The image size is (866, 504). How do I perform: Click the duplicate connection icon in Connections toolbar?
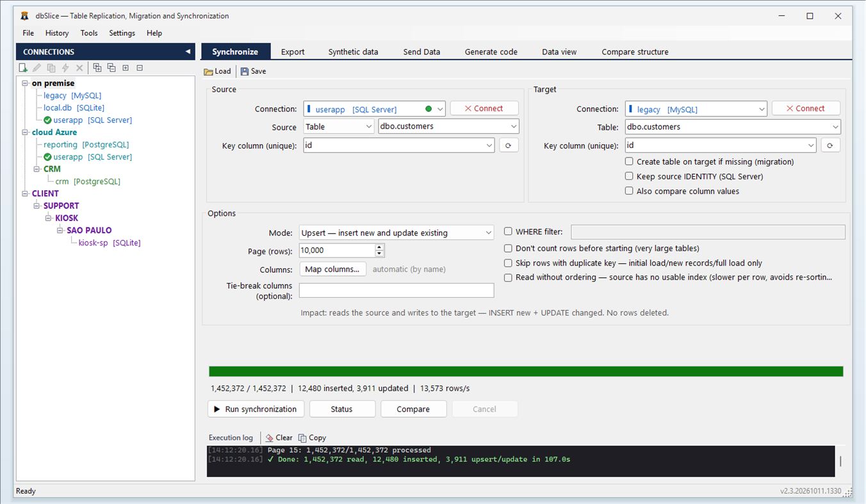click(x=51, y=68)
